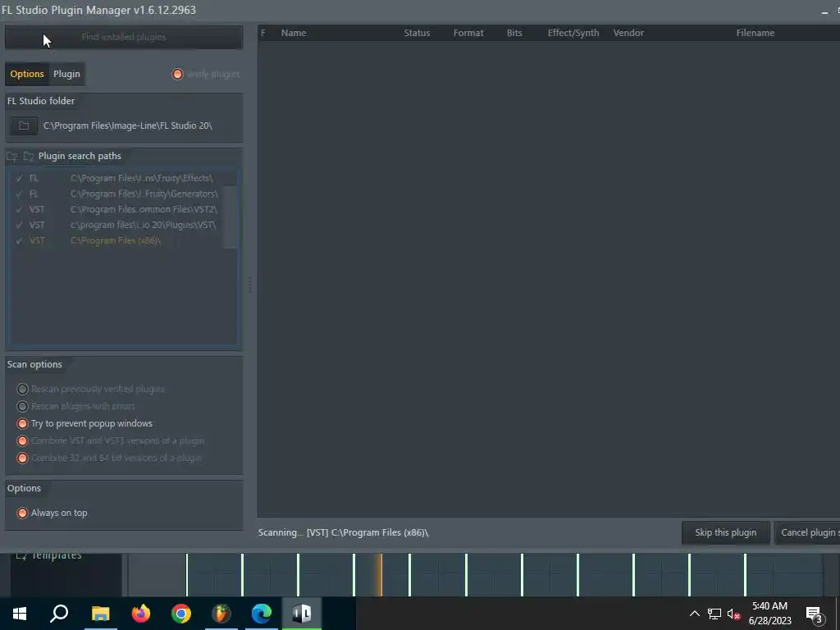Click Skip this plugin button

tap(726, 532)
